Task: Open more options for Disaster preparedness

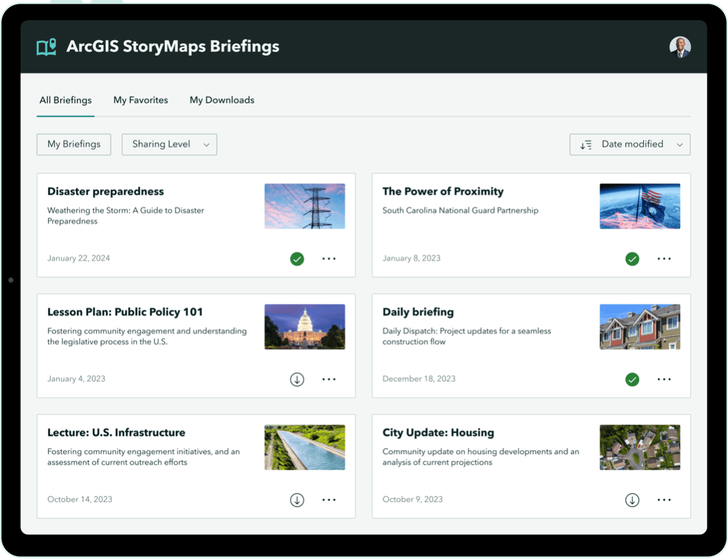Action: pos(329,259)
